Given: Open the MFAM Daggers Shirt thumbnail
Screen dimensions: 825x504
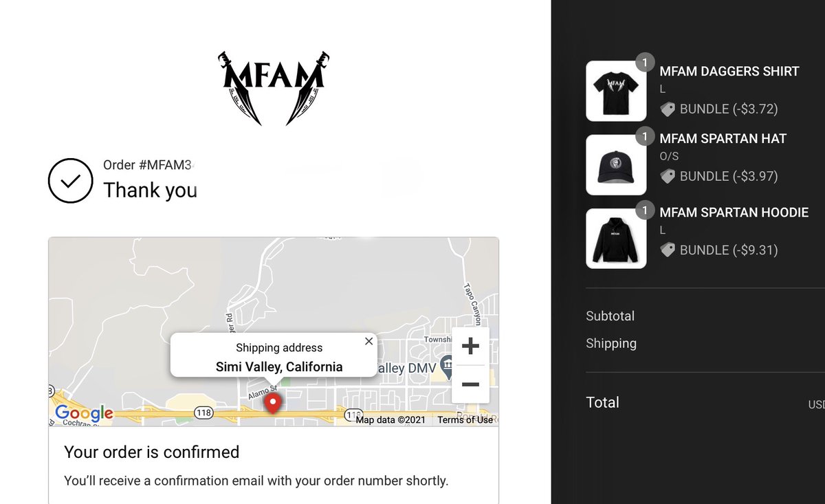Looking at the screenshot, I should pos(616,91).
